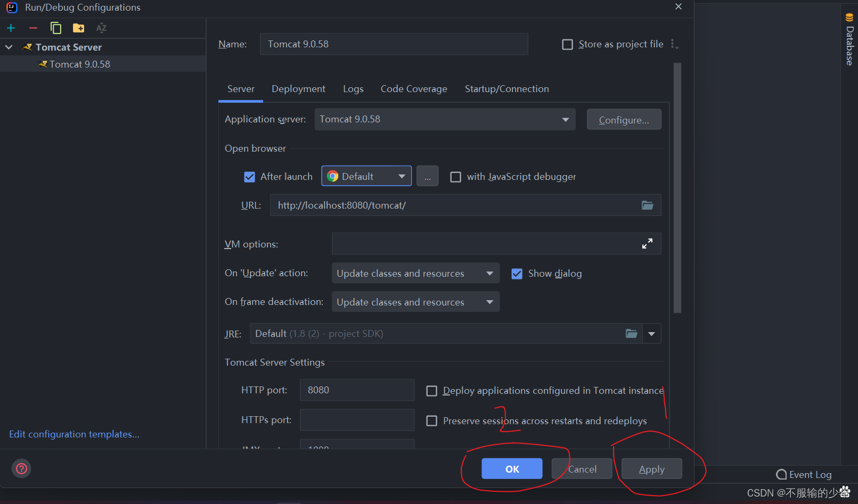Toggle Store as project file checkbox
The height and width of the screenshot is (504, 858).
pos(568,44)
